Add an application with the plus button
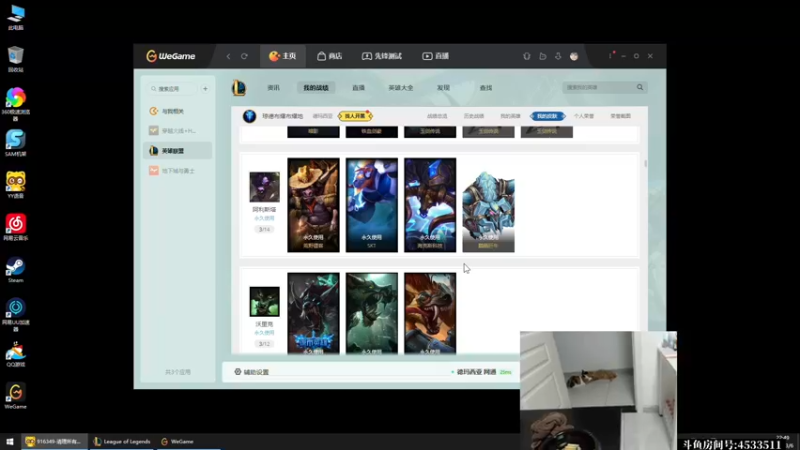Viewport: 800px width, 450px height. pyautogui.click(x=205, y=89)
